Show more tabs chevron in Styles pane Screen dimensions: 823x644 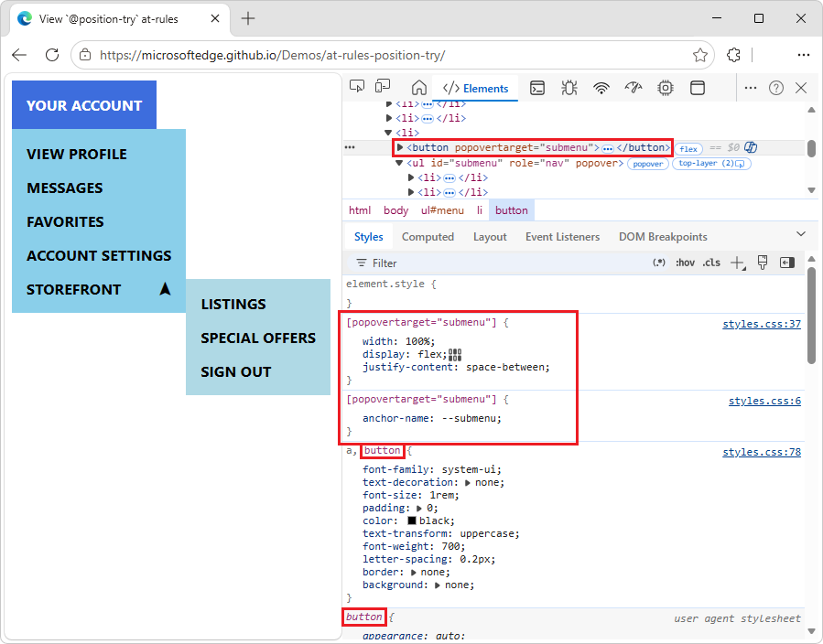[801, 234]
